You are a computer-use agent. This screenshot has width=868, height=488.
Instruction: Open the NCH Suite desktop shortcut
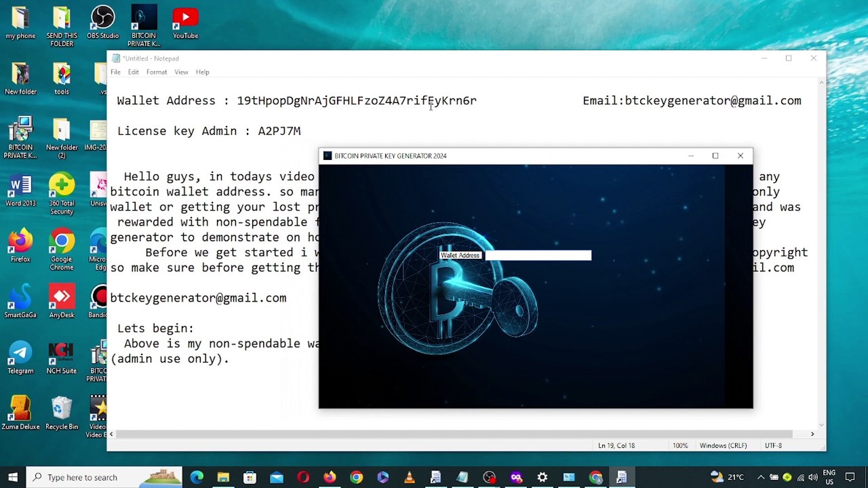61,358
